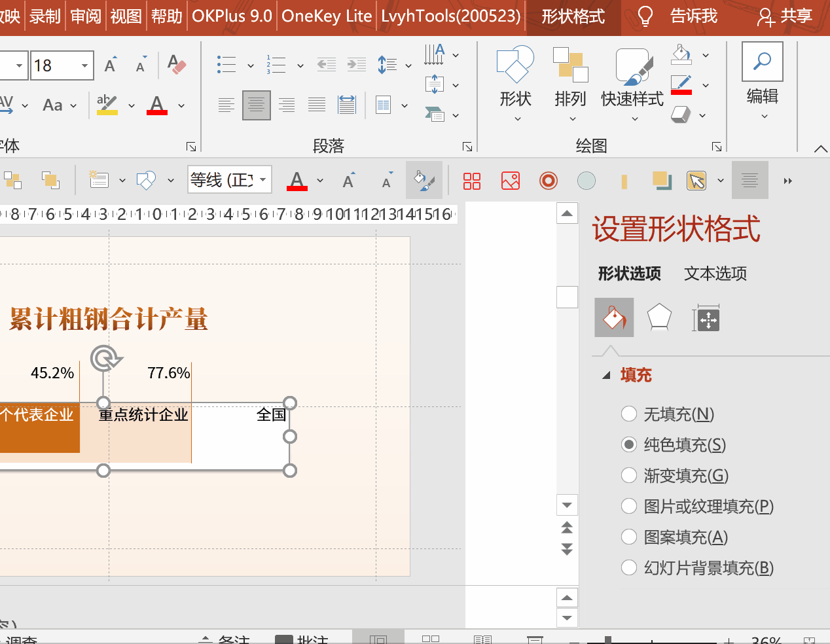Open Fill & Line pane icon
Viewport: 830px width, 644px height.
click(614, 317)
